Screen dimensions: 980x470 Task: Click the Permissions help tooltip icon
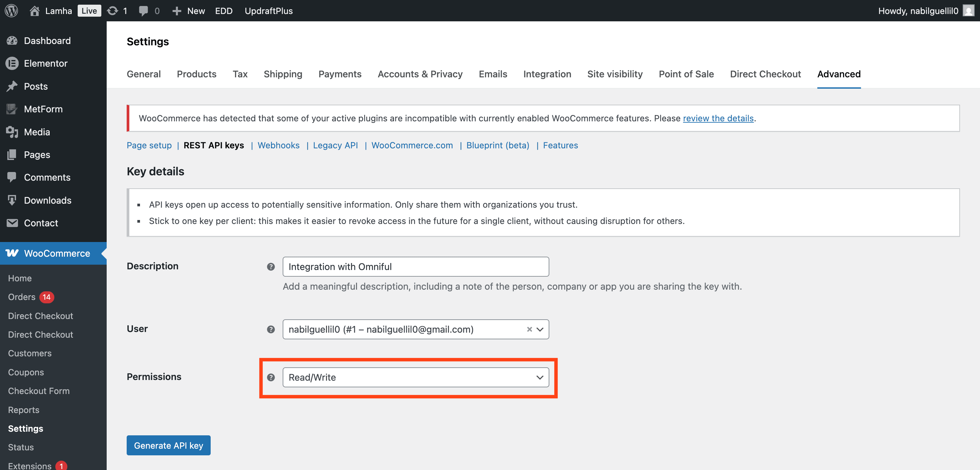pos(270,377)
